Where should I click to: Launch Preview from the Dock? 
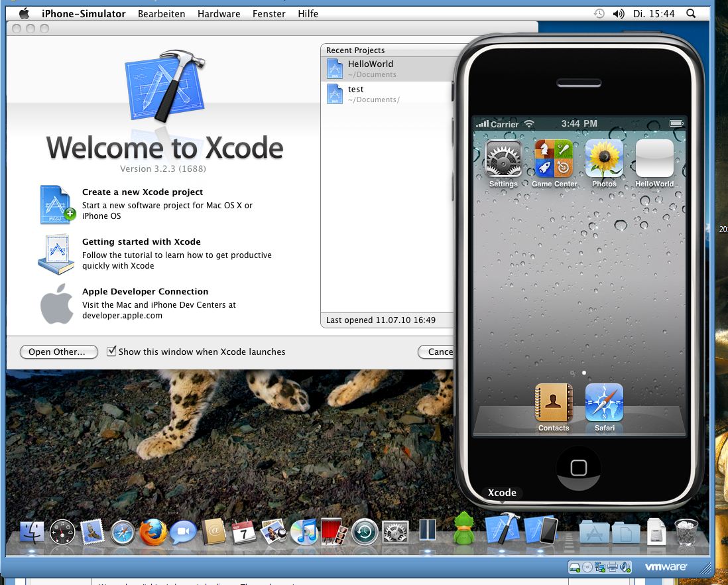pos(274,532)
